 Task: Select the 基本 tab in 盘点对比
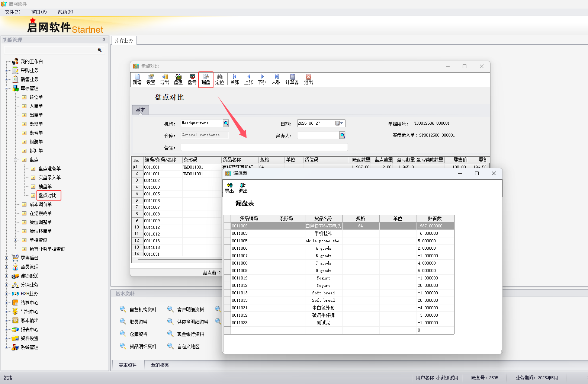click(140, 110)
